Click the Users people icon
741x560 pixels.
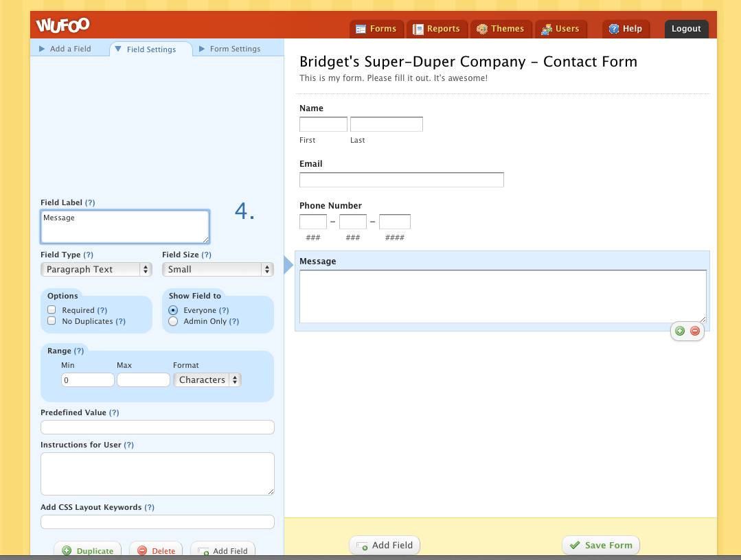pos(546,30)
